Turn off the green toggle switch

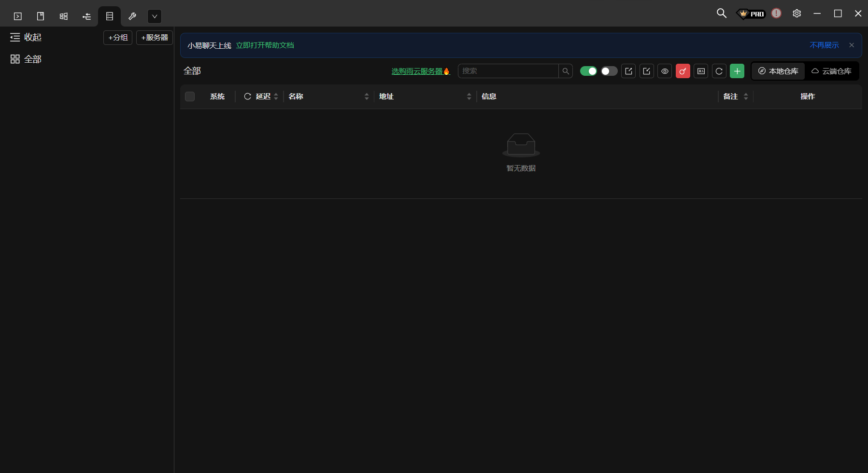(x=588, y=71)
